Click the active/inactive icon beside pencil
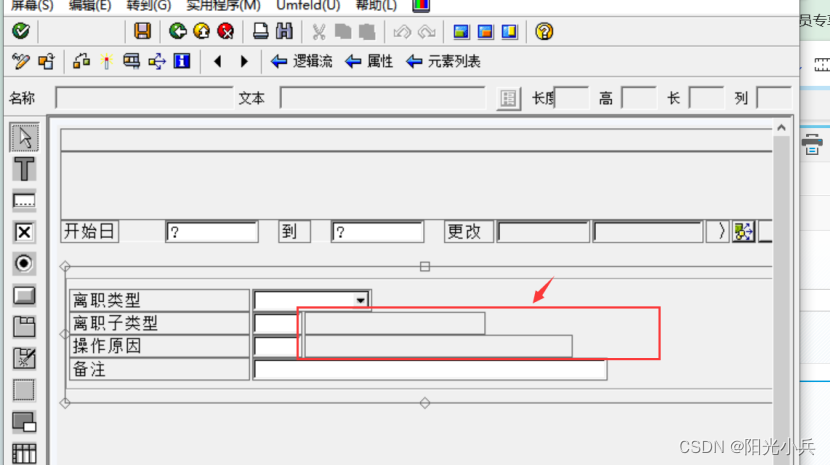This screenshot has width=831, height=465. point(46,62)
